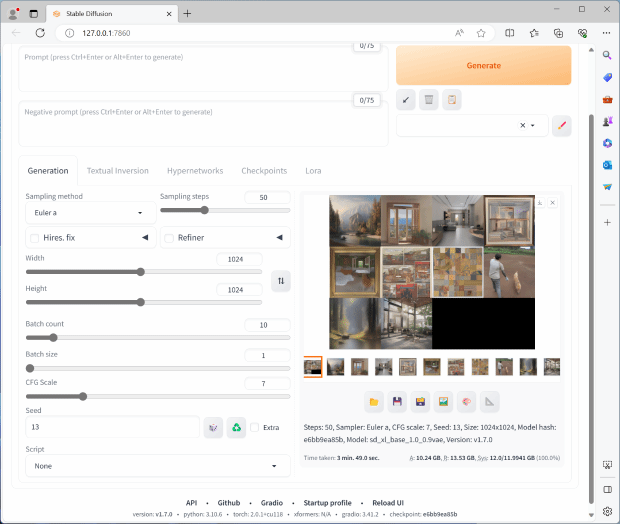Click the browser favorites star icon
Viewport: 620px width, 524px height.
(481, 33)
